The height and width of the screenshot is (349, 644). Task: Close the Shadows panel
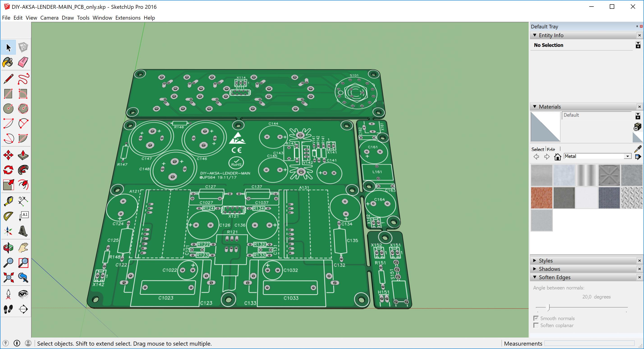click(x=639, y=269)
